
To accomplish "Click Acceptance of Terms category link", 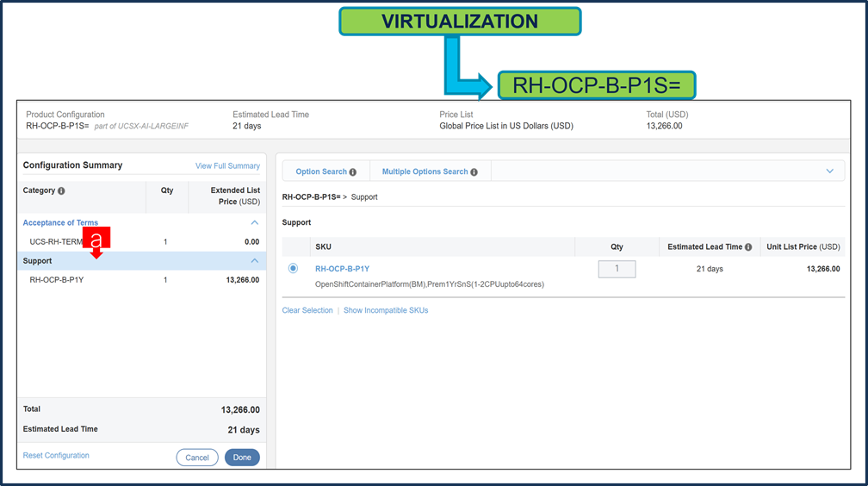I will [60, 223].
